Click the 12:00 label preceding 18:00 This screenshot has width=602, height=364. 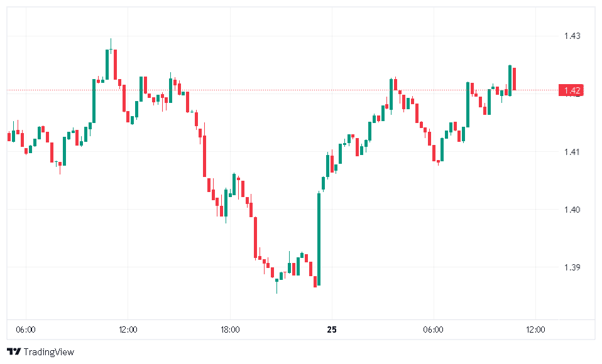(x=128, y=329)
